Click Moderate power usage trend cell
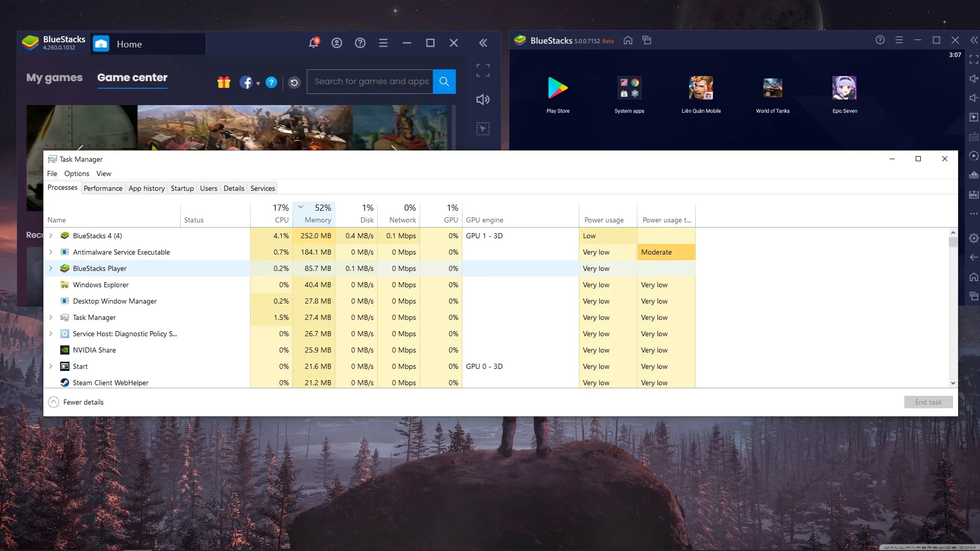 click(x=666, y=252)
